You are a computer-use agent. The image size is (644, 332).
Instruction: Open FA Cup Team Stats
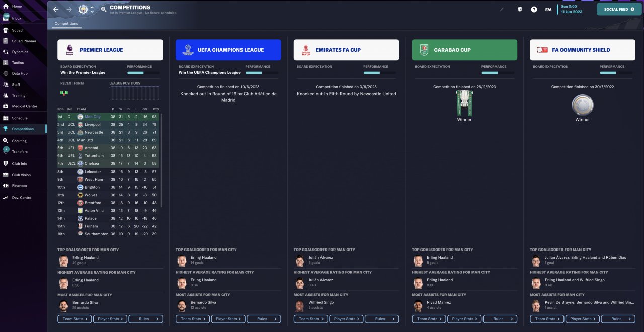pyautogui.click(x=311, y=319)
